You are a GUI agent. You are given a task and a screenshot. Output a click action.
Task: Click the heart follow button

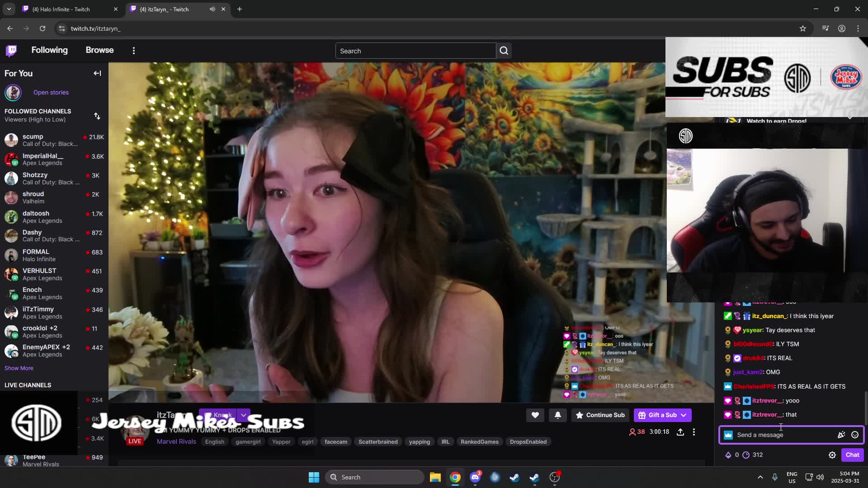point(535,415)
